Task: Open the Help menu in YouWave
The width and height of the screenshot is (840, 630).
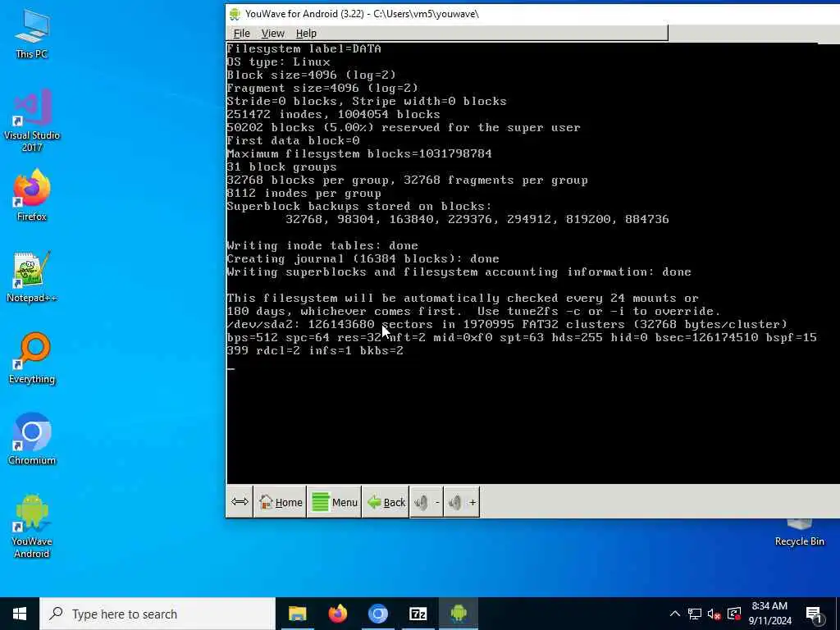Action: point(306,33)
